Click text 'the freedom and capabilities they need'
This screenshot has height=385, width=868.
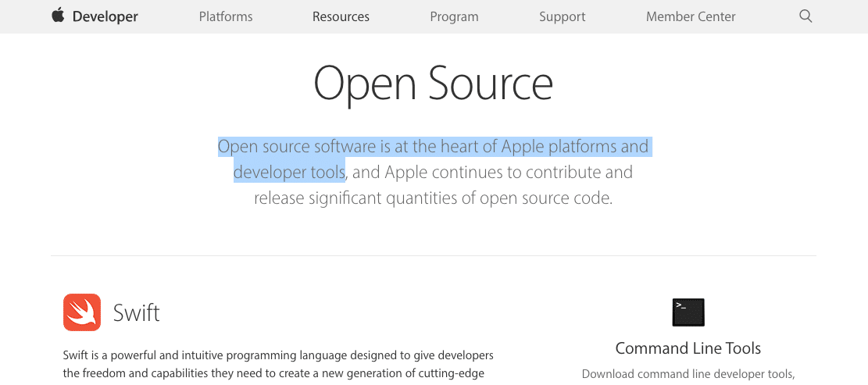(x=155, y=373)
